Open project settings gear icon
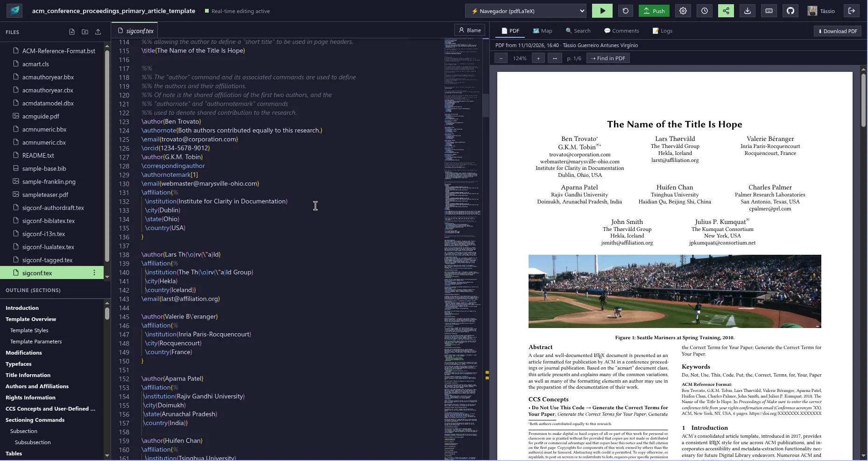 tap(683, 11)
